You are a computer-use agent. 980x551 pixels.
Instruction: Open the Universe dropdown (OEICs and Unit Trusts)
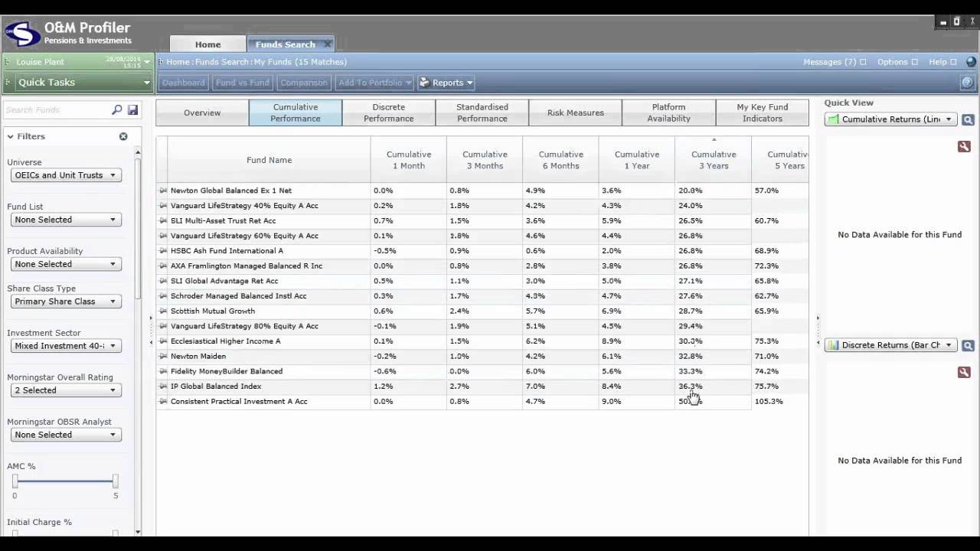[x=66, y=175]
